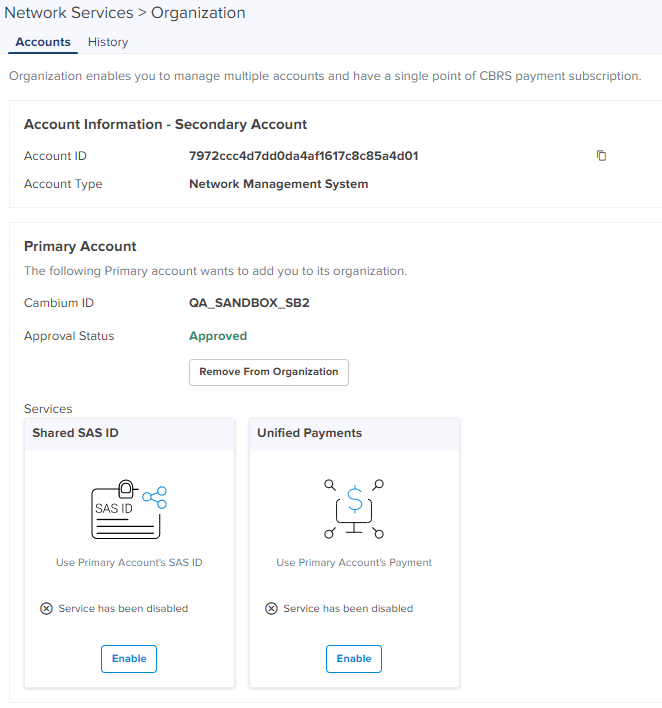This screenshot has height=708, width=662.
Task: Click the Organization breadcrumb title
Action: [198, 13]
